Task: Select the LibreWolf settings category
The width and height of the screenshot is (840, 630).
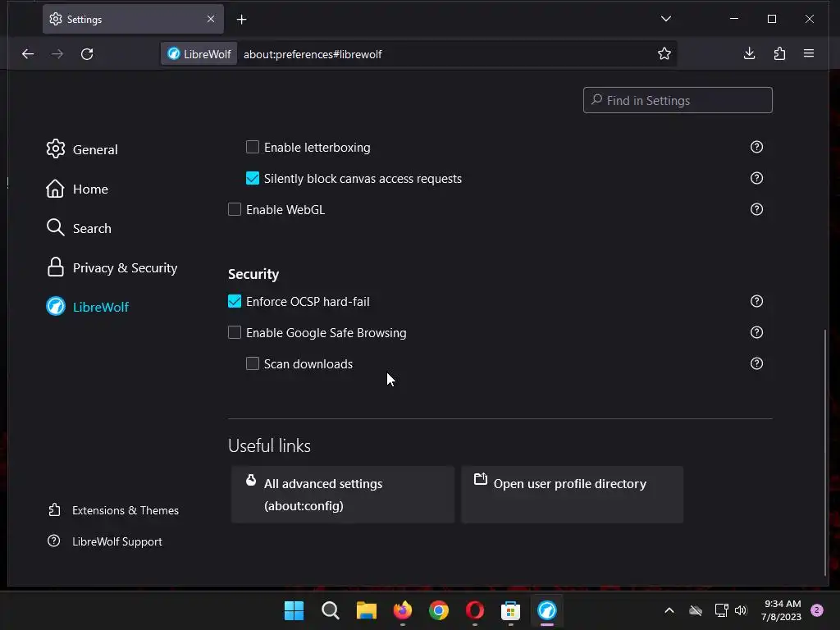Action: tap(87, 307)
